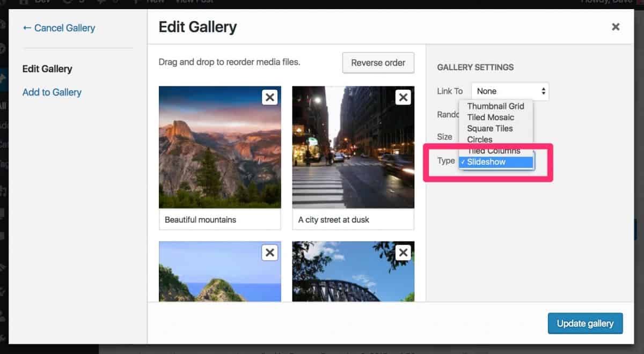Screen dimensions: 644x354
Task: Remove the coastal cliffs image from gallery
Action: [270, 253]
